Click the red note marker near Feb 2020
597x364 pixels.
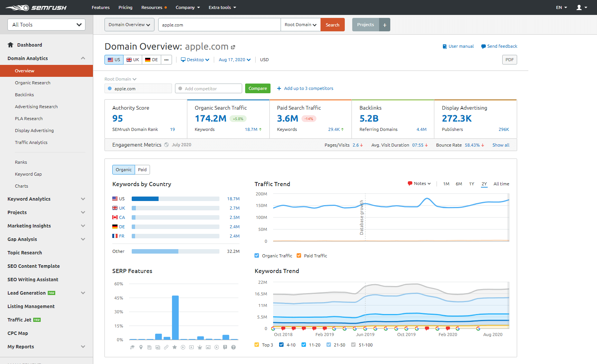[x=448, y=329]
